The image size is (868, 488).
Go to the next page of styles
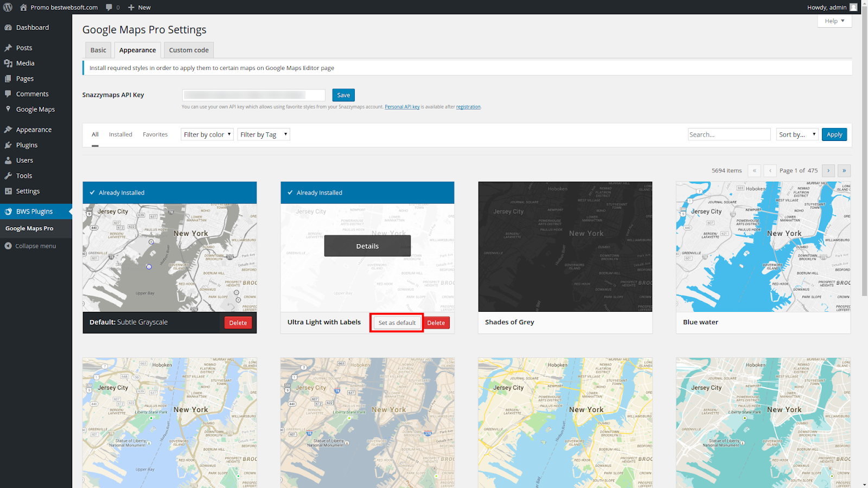[828, 170]
